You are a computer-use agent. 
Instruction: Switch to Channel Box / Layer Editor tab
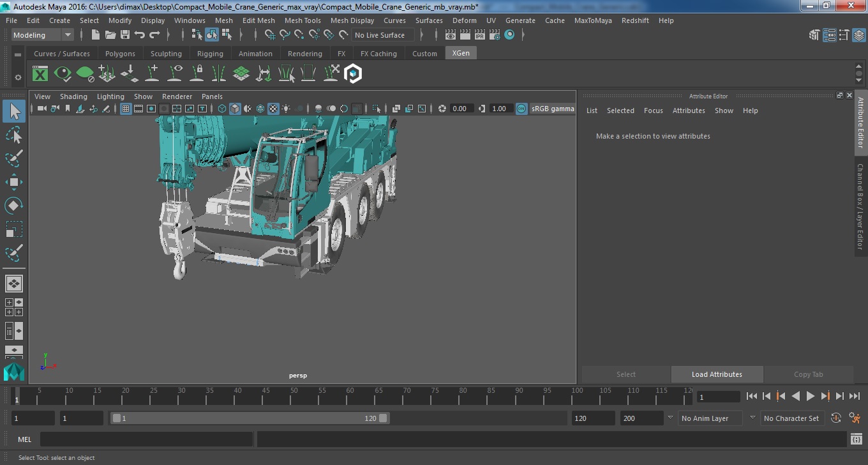coord(860,207)
